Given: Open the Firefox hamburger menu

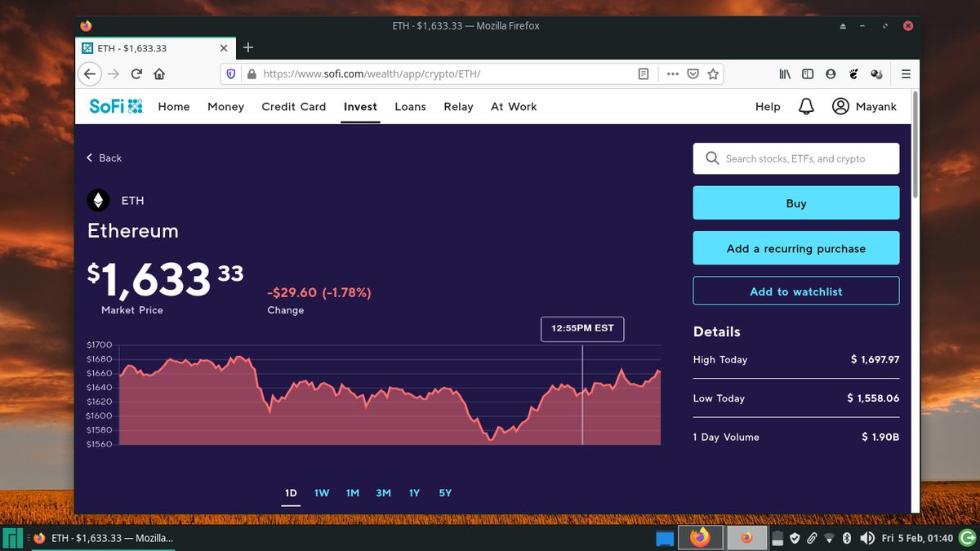Looking at the screenshot, I should tap(906, 73).
